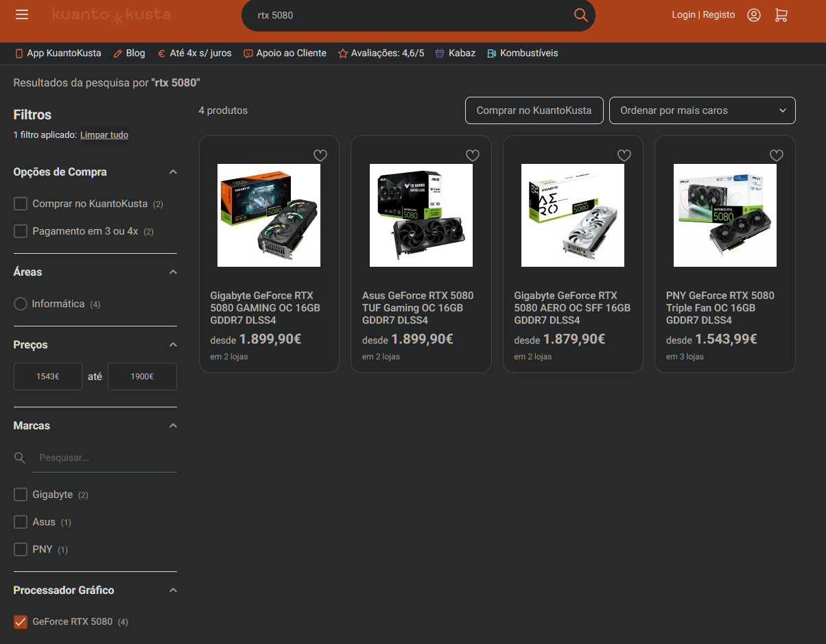
Task: Click the euro icon beside Até 4x s/ juros
Action: tap(161, 53)
